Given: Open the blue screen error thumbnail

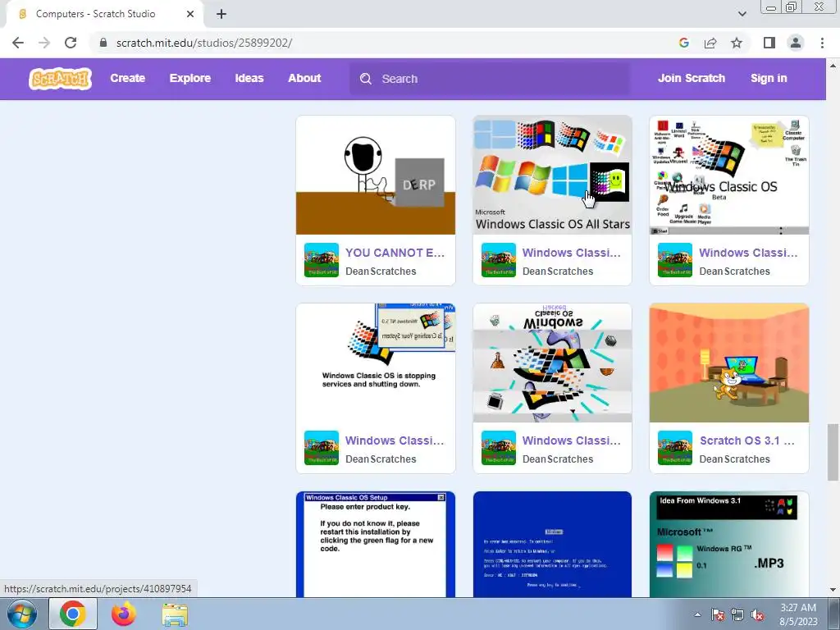Looking at the screenshot, I should click(x=552, y=545).
